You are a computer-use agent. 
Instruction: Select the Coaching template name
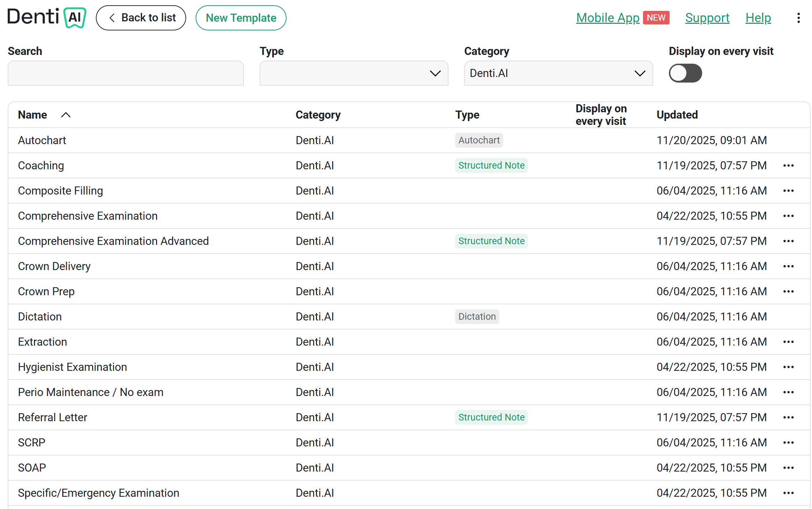coord(41,165)
